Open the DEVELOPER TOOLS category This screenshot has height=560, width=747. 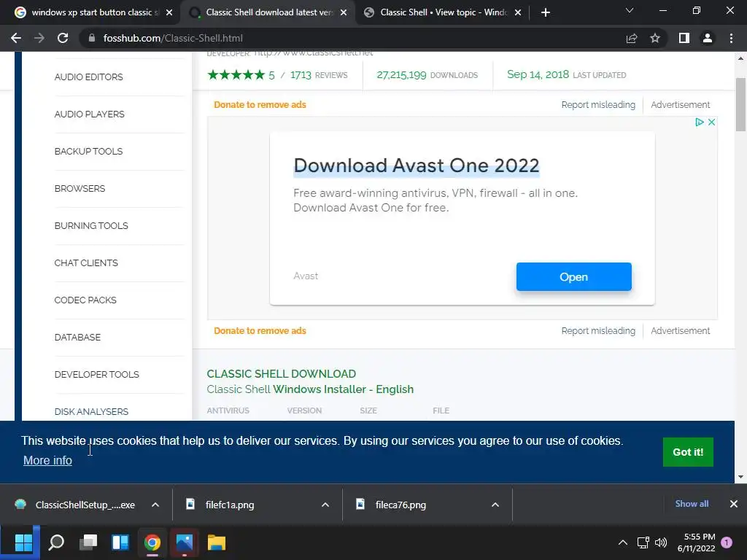click(x=97, y=374)
